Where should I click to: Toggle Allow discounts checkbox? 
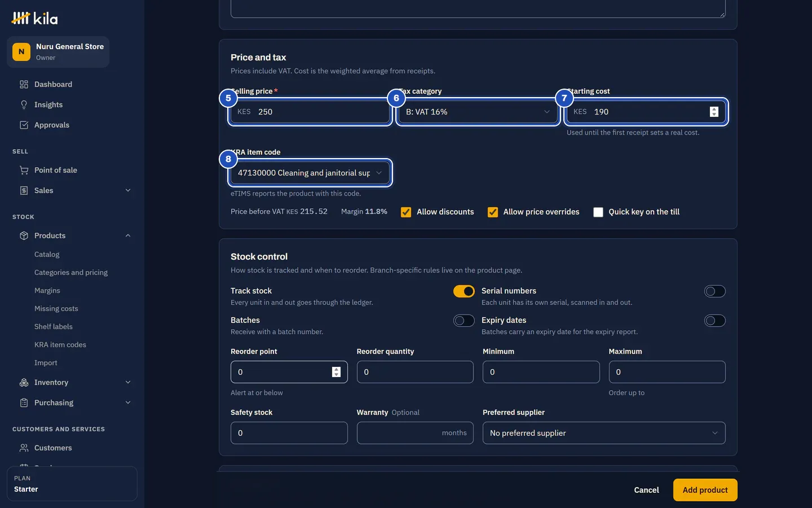tap(406, 212)
